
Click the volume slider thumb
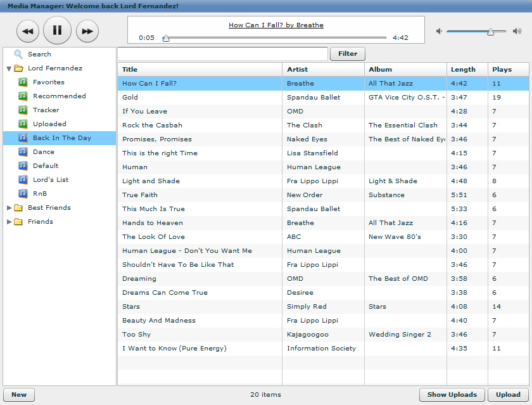coord(491,32)
